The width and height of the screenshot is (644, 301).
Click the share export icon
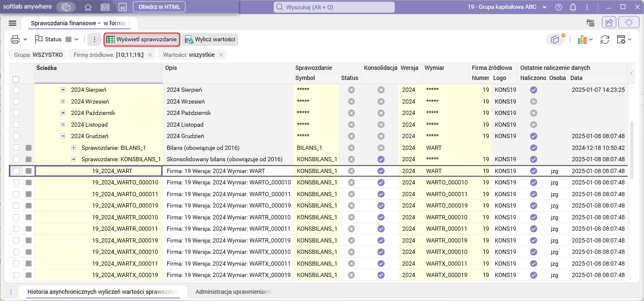pos(609,23)
